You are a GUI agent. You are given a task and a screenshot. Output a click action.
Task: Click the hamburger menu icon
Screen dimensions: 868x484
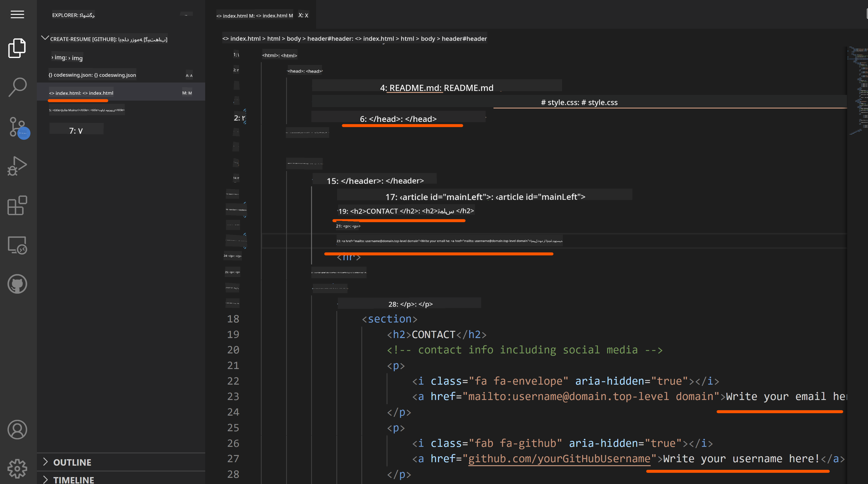17,15
